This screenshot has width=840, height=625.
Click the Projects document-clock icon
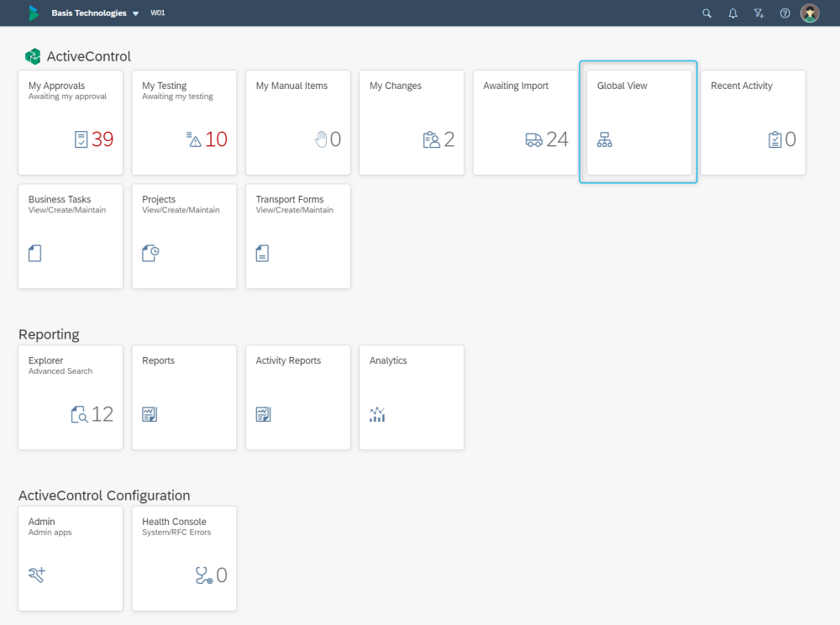tap(150, 253)
